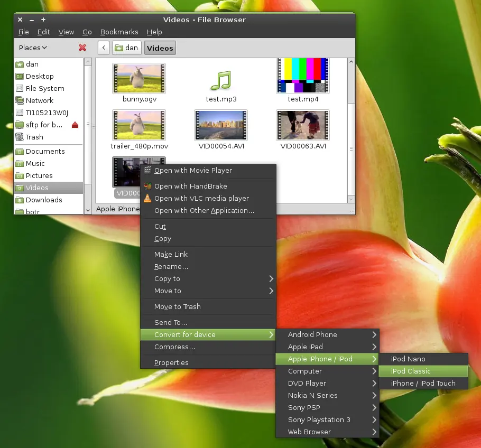The width and height of the screenshot is (481, 448).
Task: Expand the Sony PSP submenu
Action: (327, 407)
